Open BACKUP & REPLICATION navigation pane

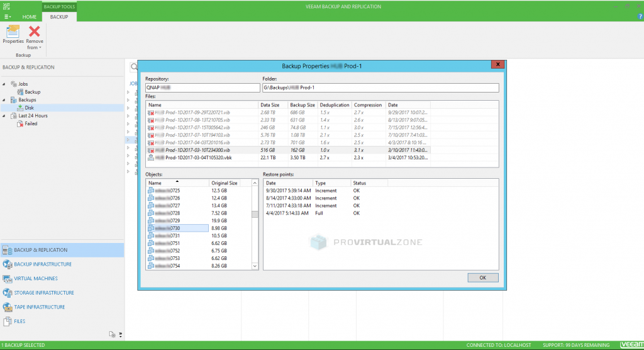click(x=62, y=250)
